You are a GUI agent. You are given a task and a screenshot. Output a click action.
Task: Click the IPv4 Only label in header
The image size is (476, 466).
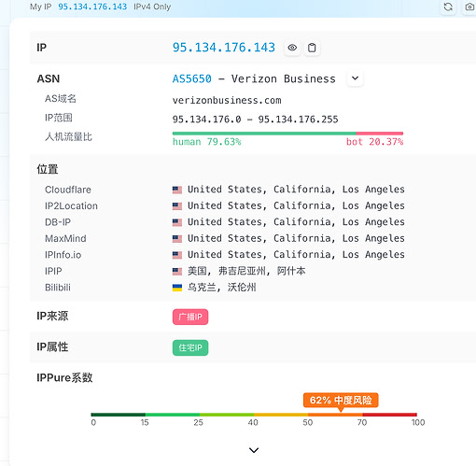click(x=152, y=7)
